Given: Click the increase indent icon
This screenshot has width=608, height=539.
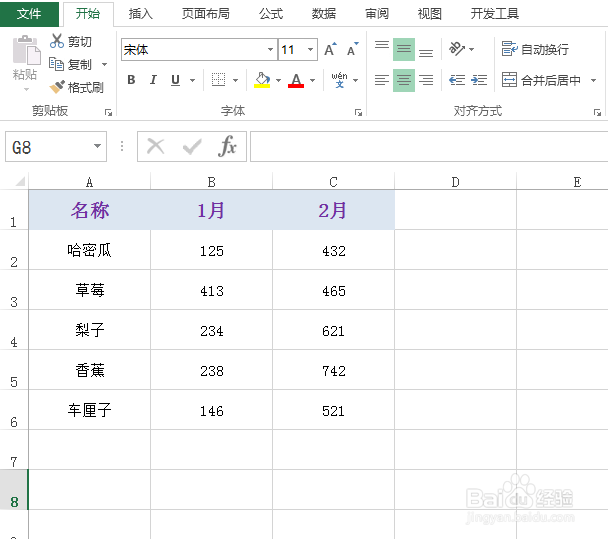Looking at the screenshot, I should tap(479, 80).
